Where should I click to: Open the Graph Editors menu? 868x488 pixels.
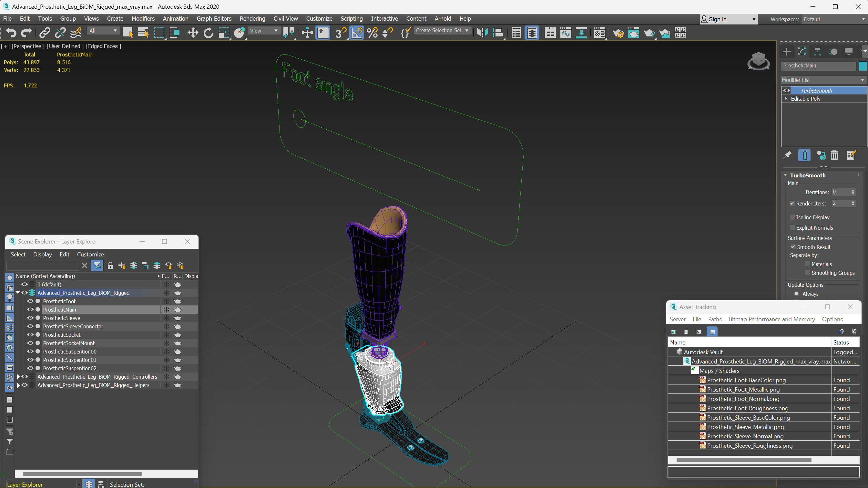point(214,18)
